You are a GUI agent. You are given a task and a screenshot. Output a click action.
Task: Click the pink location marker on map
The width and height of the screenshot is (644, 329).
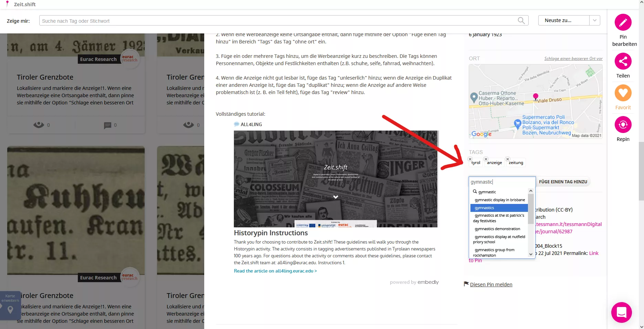[x=536, y=97]
